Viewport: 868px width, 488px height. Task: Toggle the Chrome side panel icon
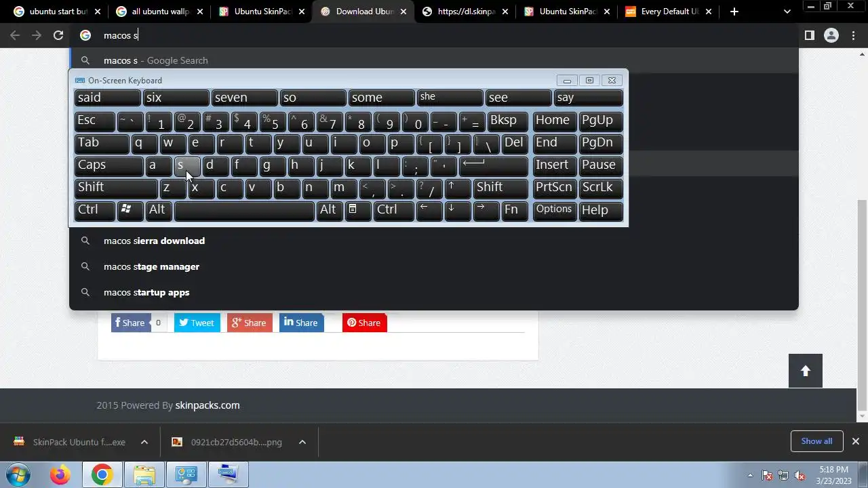[809, 35]
